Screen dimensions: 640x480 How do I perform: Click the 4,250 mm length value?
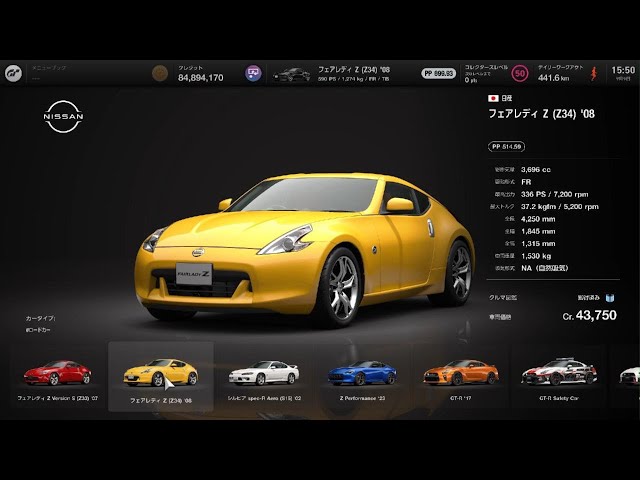538,219
